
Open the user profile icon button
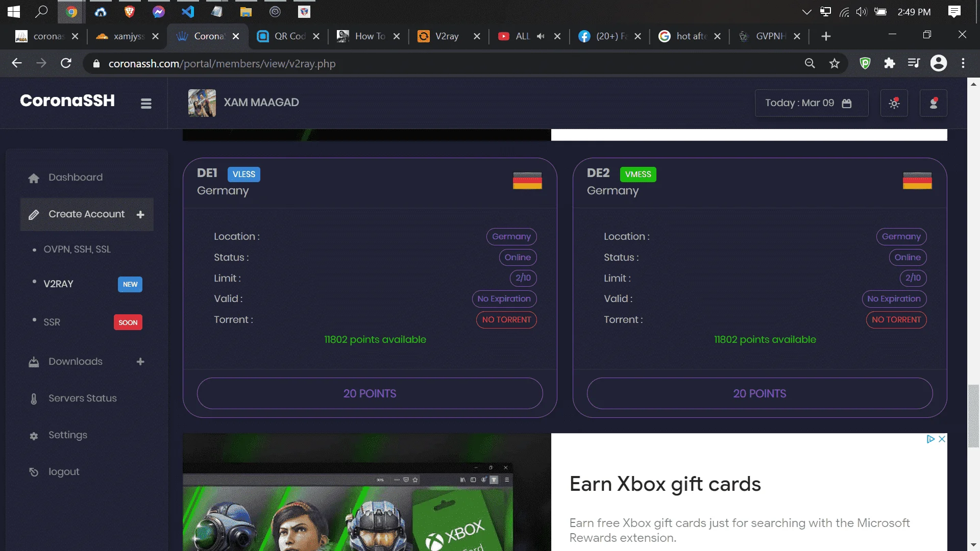(933, 103)
